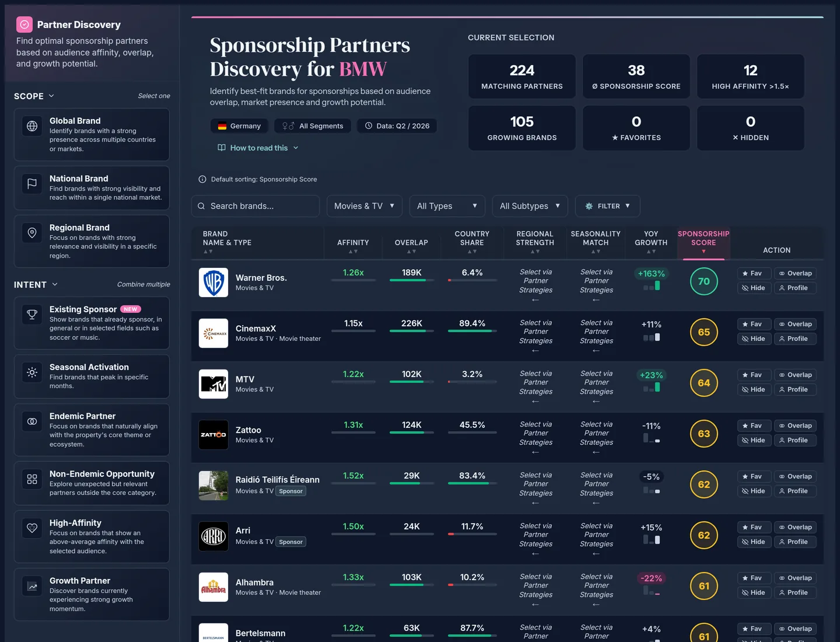Click the heart icon in High-Affinity card

[x=32, y=528]
